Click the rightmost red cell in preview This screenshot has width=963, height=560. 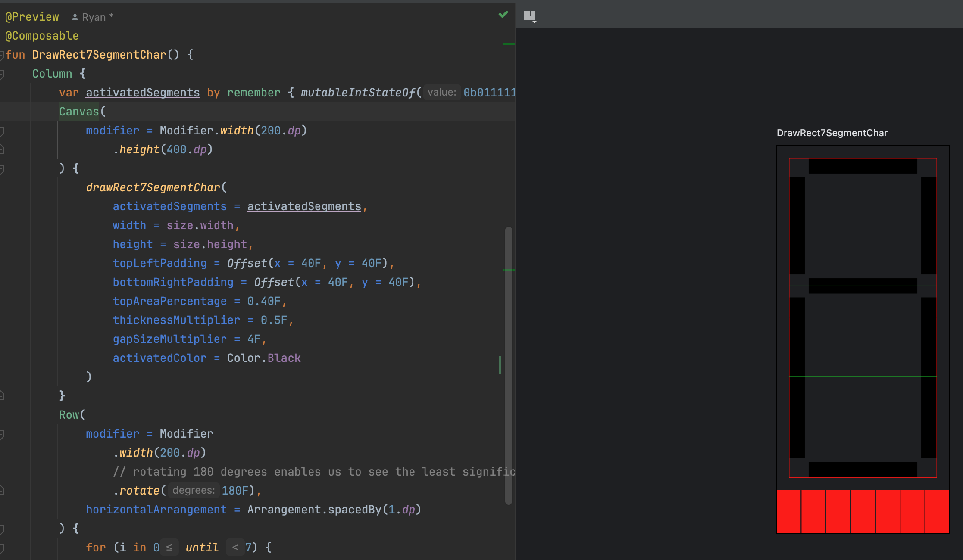937,512
